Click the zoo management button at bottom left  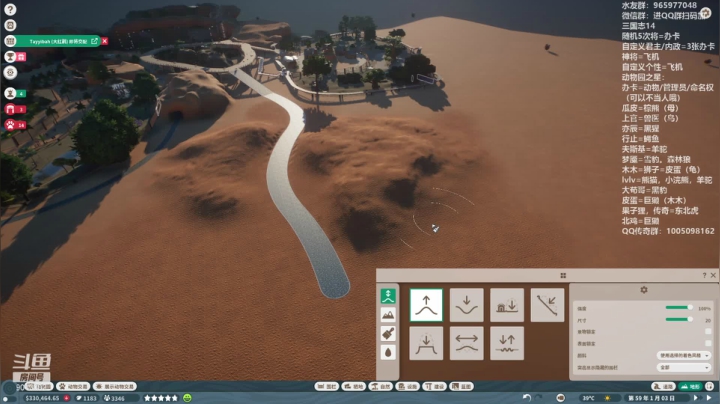point(39,387)
